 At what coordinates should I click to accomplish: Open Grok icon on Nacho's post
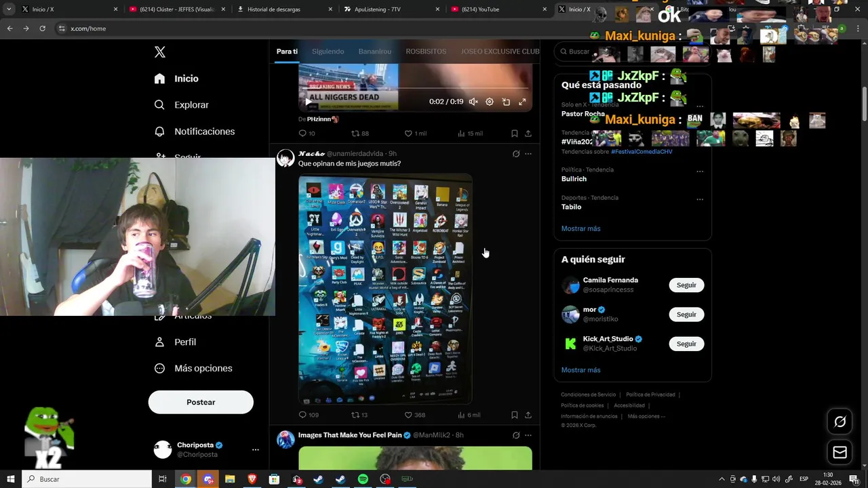pos(516,154)
